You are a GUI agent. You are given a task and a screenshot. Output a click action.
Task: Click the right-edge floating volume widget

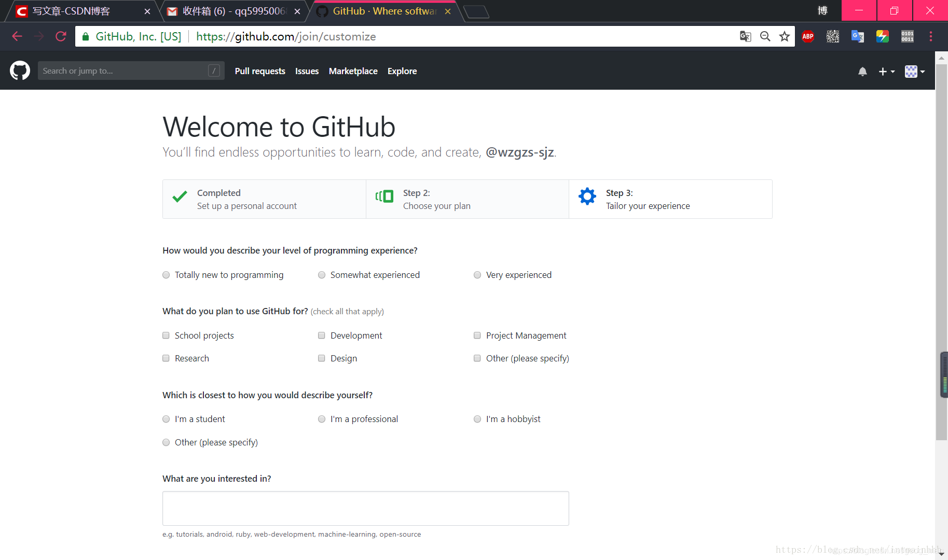pos(944,374)
